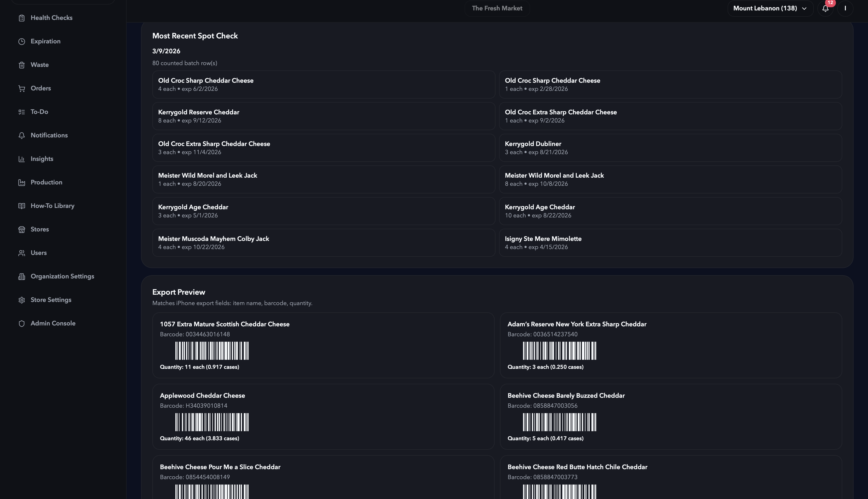Click the 1057 Extra Mature Scottish Cheddar barcode image

tap(212, 351)
